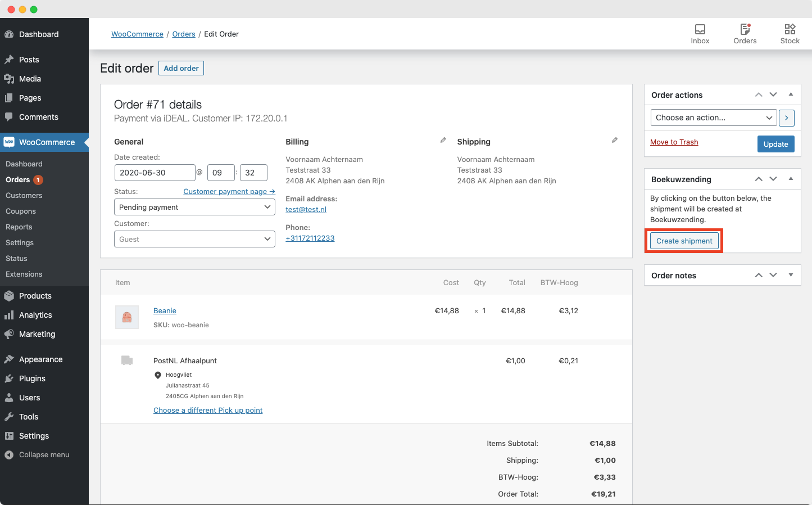Open WooCommerce submenu Dashboard item
Viewport: 812px width, 505px height.
coord(24,164)
